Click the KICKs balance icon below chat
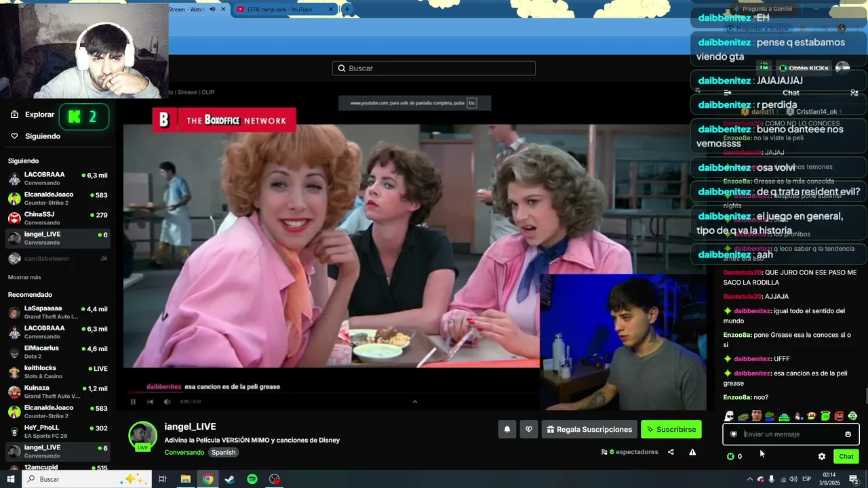This screenshot has width=868, height=488. (730, 456)
